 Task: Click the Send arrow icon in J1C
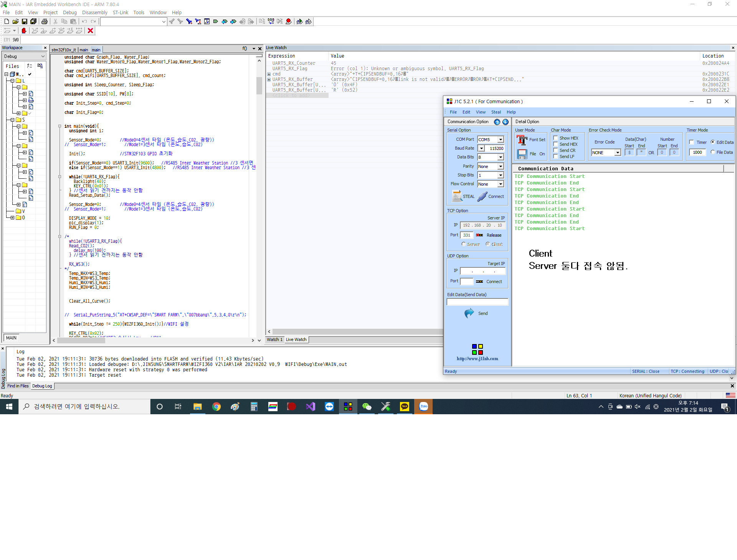click(x=469, y=313)
